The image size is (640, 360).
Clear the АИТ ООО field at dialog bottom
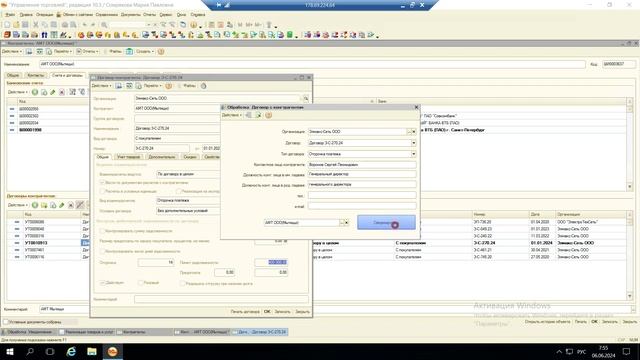(347, 222)
